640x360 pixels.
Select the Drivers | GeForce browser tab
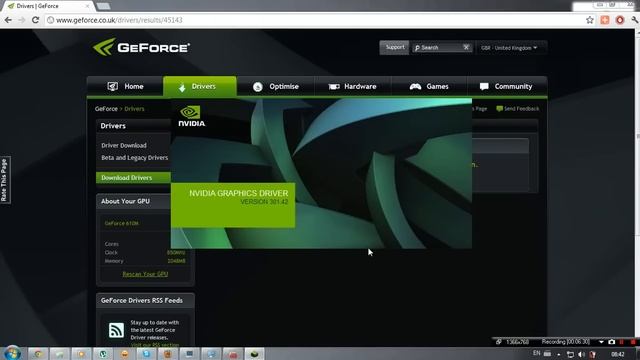click(x=47, y=6)
